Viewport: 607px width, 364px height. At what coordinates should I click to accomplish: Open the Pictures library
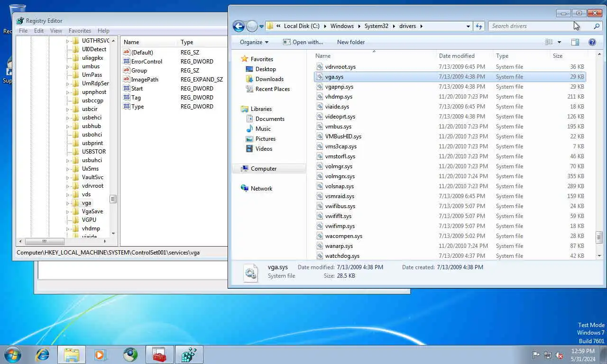[265, 139]
